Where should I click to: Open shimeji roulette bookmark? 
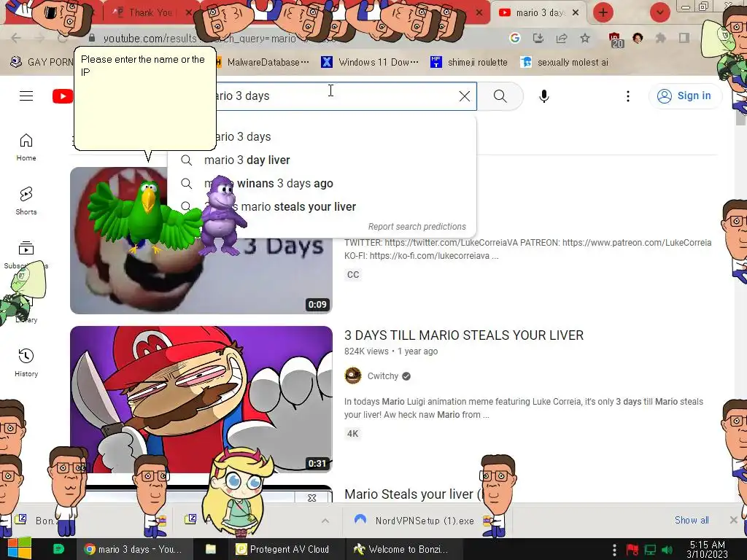(x=469, y=63)
